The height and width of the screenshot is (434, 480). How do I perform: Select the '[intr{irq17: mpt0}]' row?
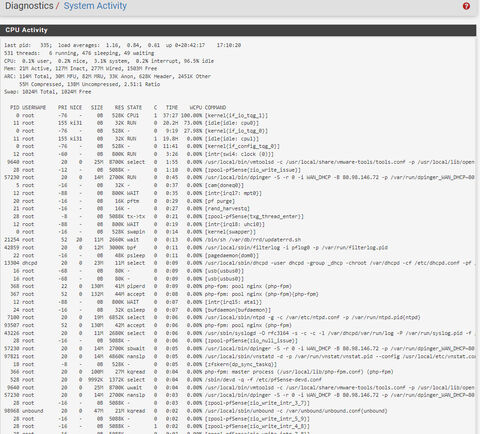click(136, 193)
